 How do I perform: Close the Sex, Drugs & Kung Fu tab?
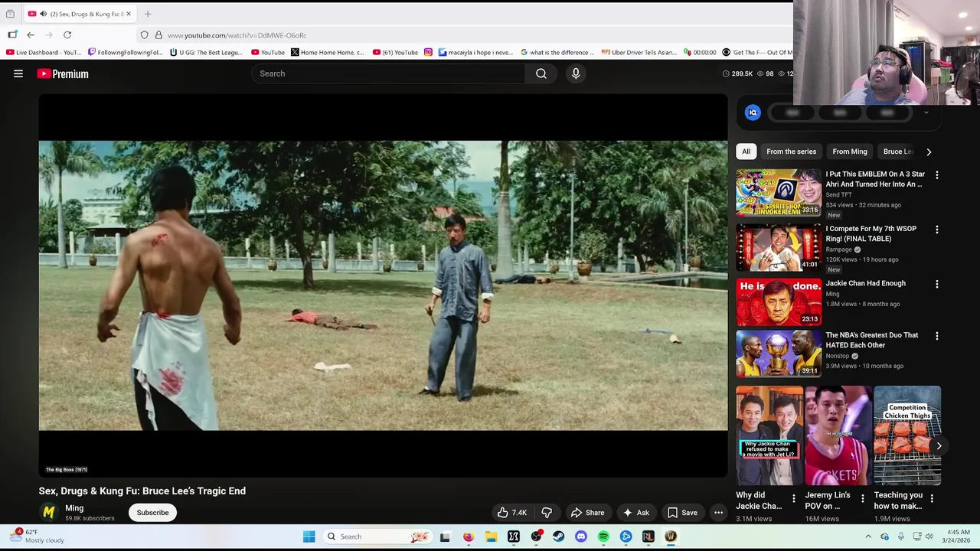point(128,14)
